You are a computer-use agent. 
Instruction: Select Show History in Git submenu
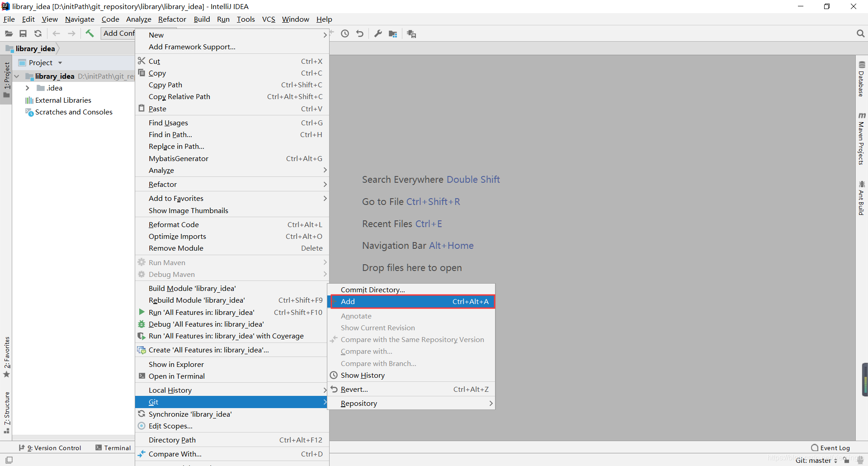[x=411, y=375]
